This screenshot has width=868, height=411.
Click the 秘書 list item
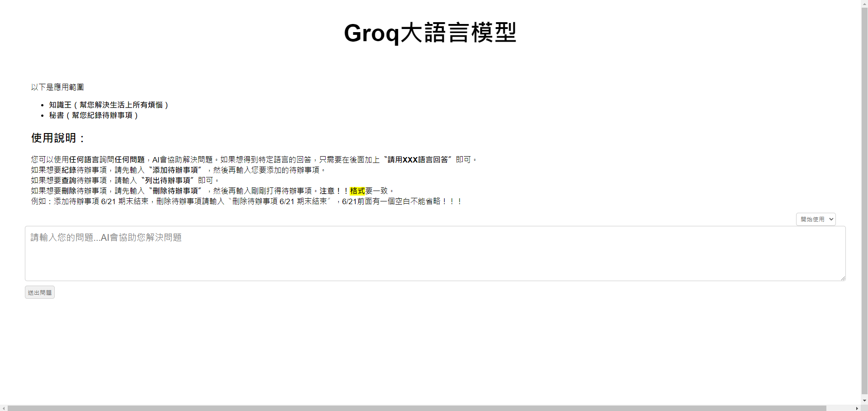click(94, 115)
